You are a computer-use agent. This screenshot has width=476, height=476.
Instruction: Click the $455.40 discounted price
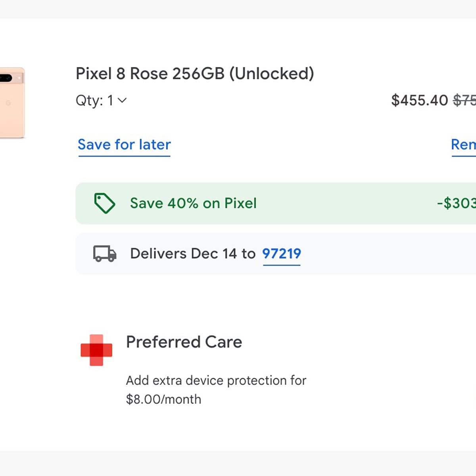(419, 100)
